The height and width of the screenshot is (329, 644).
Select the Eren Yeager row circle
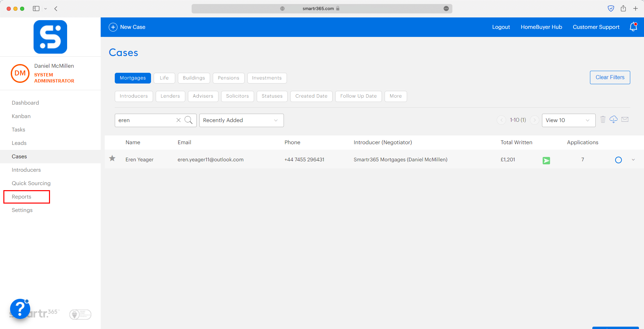tap(618, 160)
